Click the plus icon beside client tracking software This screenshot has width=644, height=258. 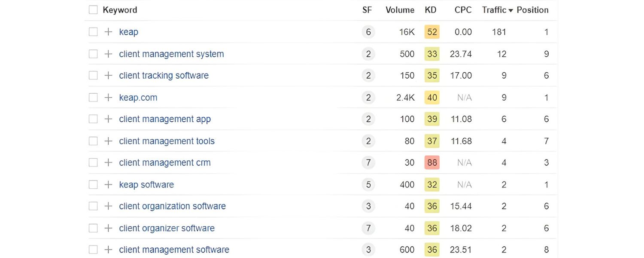pyautogui.click(x=108, y=75)
